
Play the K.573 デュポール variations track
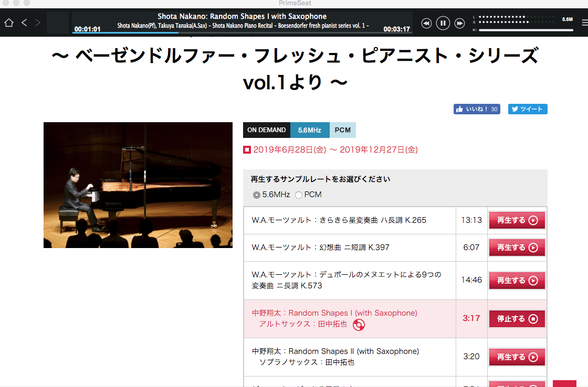pyautogui.click(x=517, y=281)
